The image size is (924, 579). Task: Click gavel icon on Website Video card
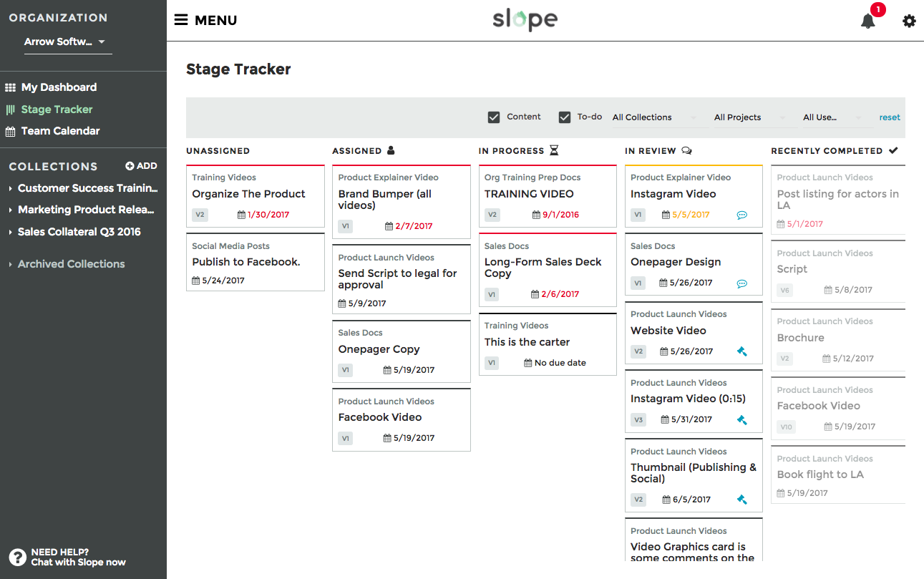[x=741, y=351]
